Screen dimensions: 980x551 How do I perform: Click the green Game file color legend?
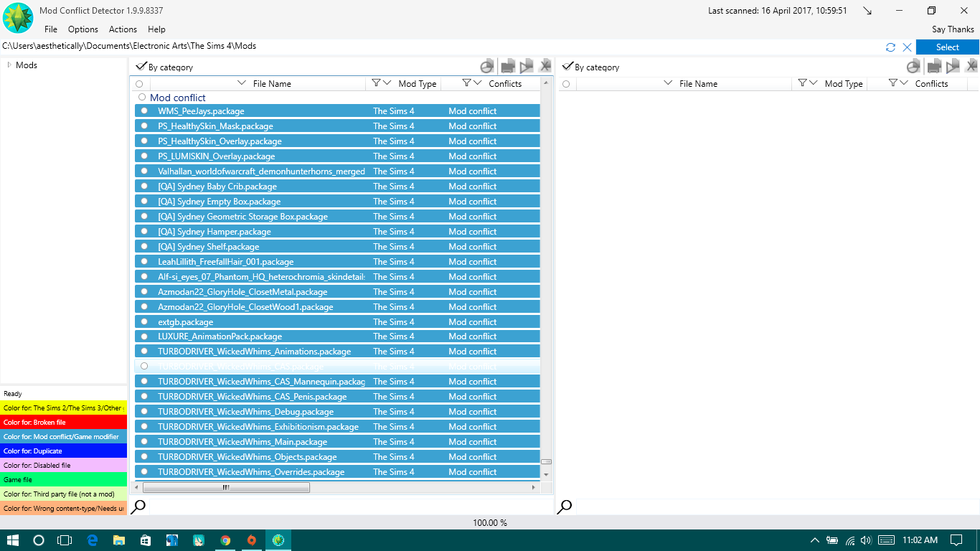click(64, 479)
